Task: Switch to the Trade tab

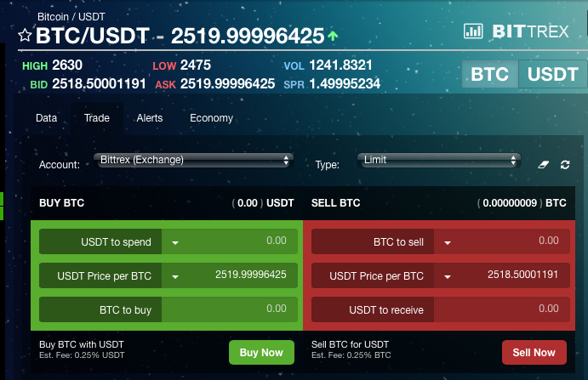Action: [97, 118]
